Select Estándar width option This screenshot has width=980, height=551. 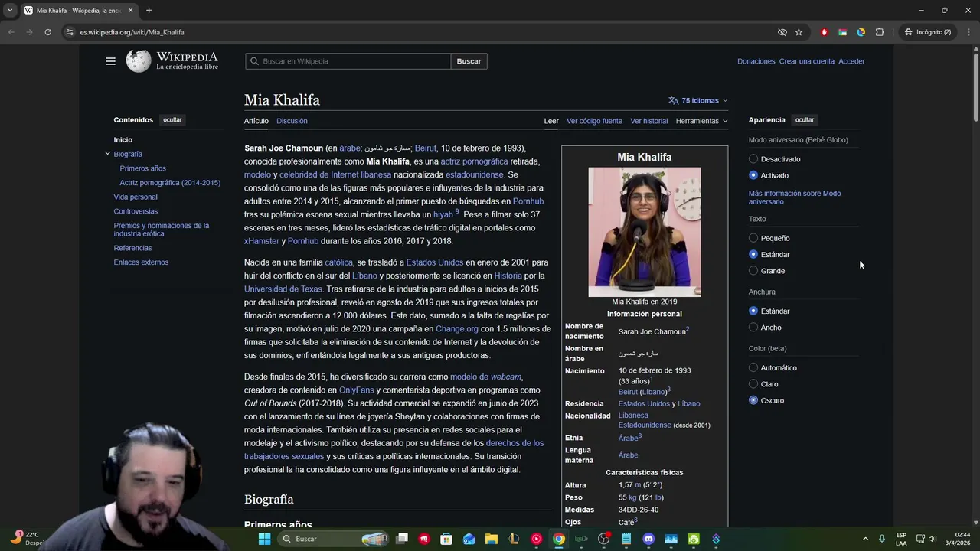pyautogui.click(x=753, y=311)
